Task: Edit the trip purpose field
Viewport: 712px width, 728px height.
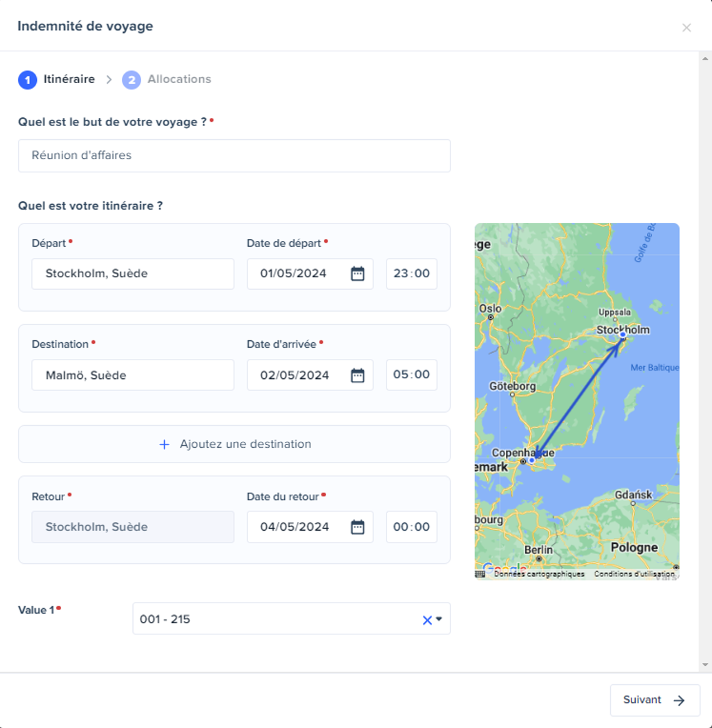Action: point(234,155)
